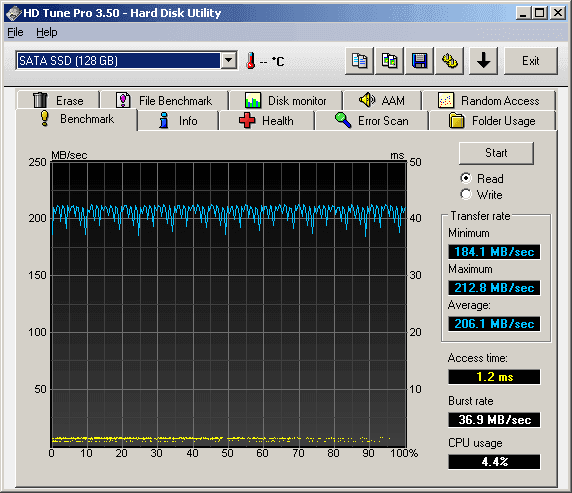This screenshot has height=493, width=572.
Task: Click the copy screenshot to clipboard icon
Action: click(x=390, y=61)
